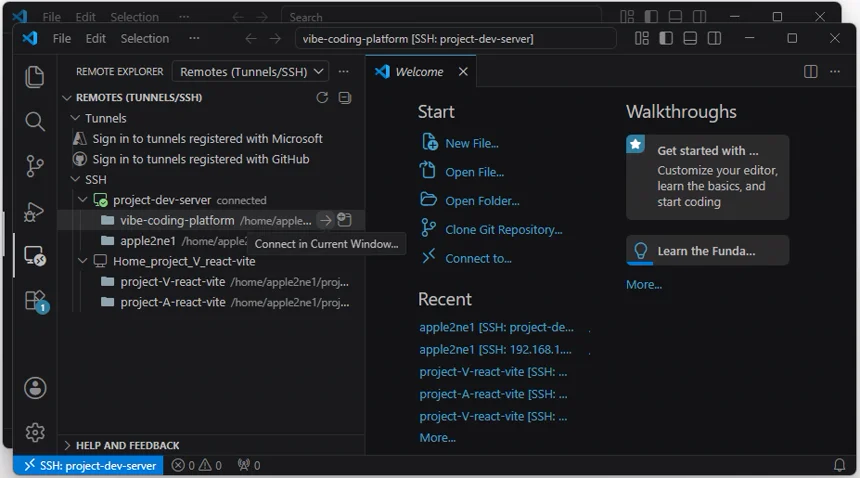This screenshot has width=860, height=478.
Task: Click Search box in background window
Action: [442, 16]
